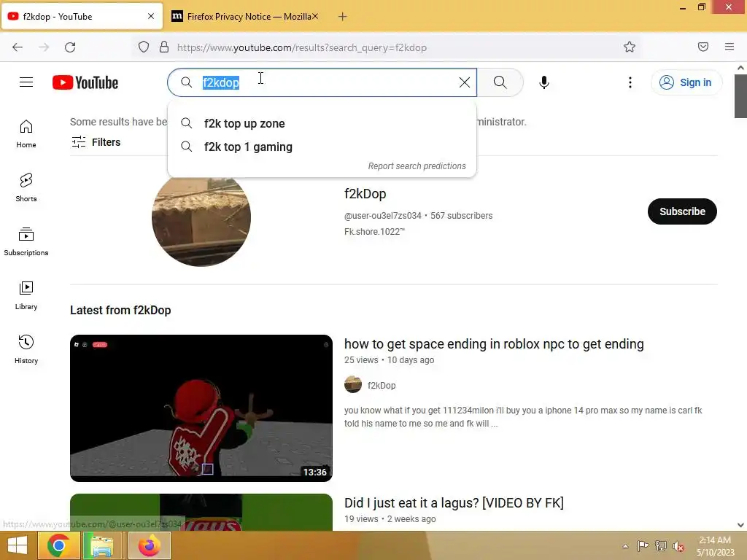Open Subscriptions in the sidebar
This screenshot has width=747, height=560.
pos(26,241)
